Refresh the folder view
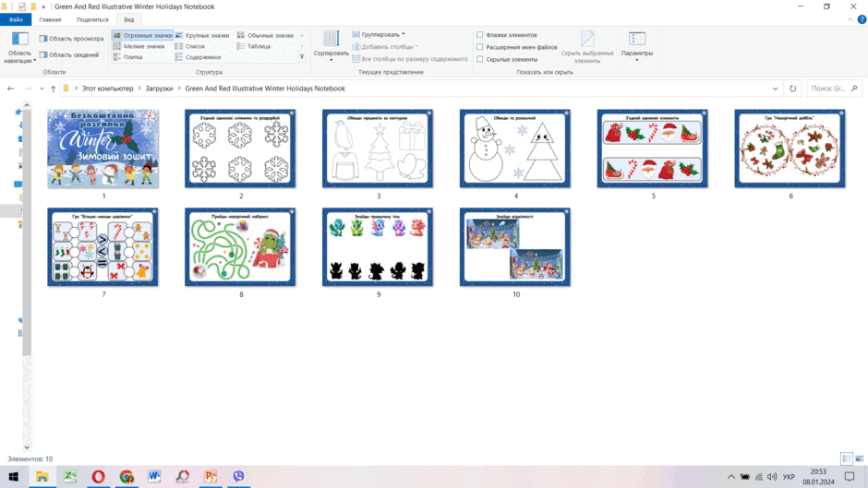Screen dimensions: 868x488 coord(792,89)
